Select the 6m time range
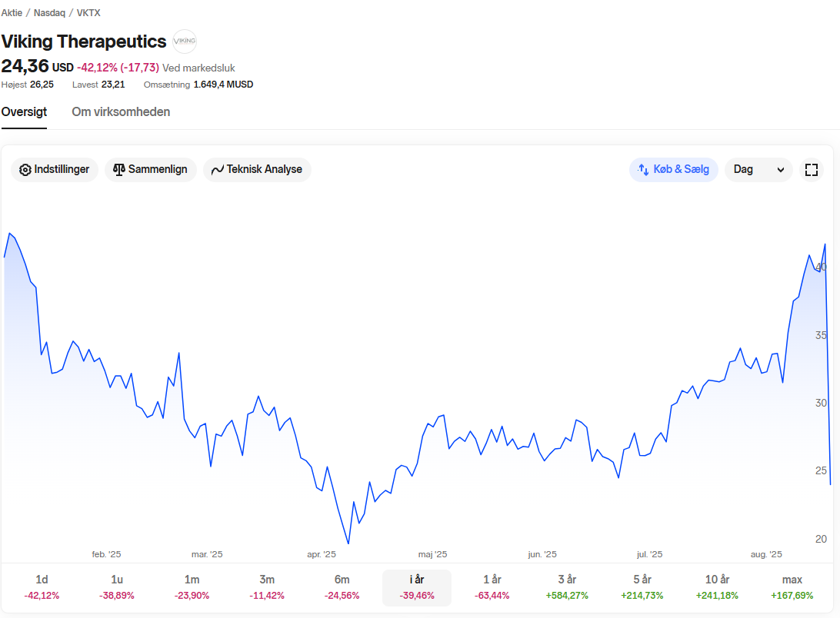The image size is (840, 618). (342, 587)
